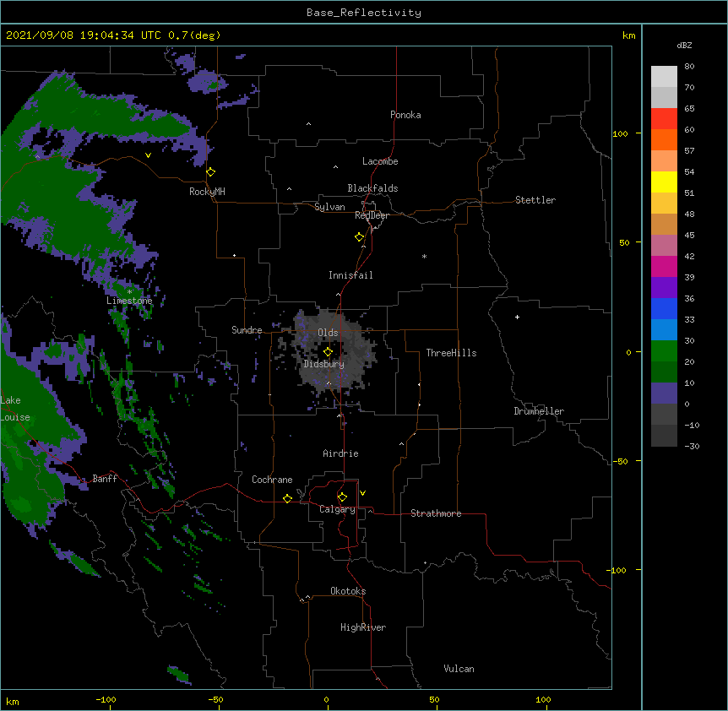Click the magenta 42 dBZ legend swatch
728x711 pixels.
[664, 266]
